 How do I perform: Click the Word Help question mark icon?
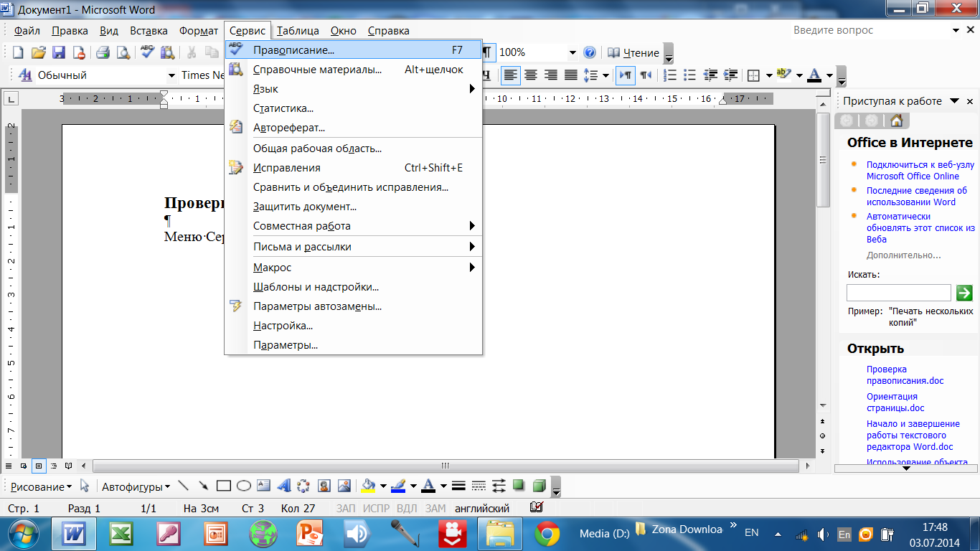tap(590, 52)
